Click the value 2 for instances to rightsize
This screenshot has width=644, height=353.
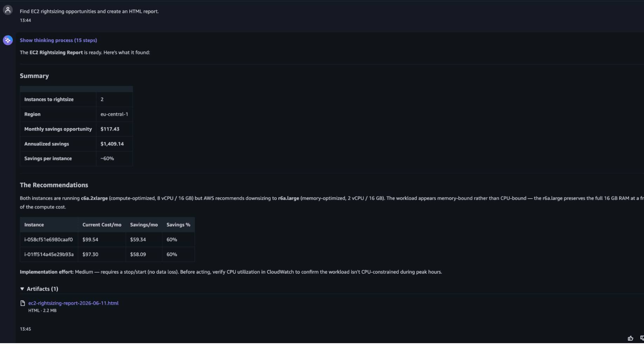coord(102,100)
